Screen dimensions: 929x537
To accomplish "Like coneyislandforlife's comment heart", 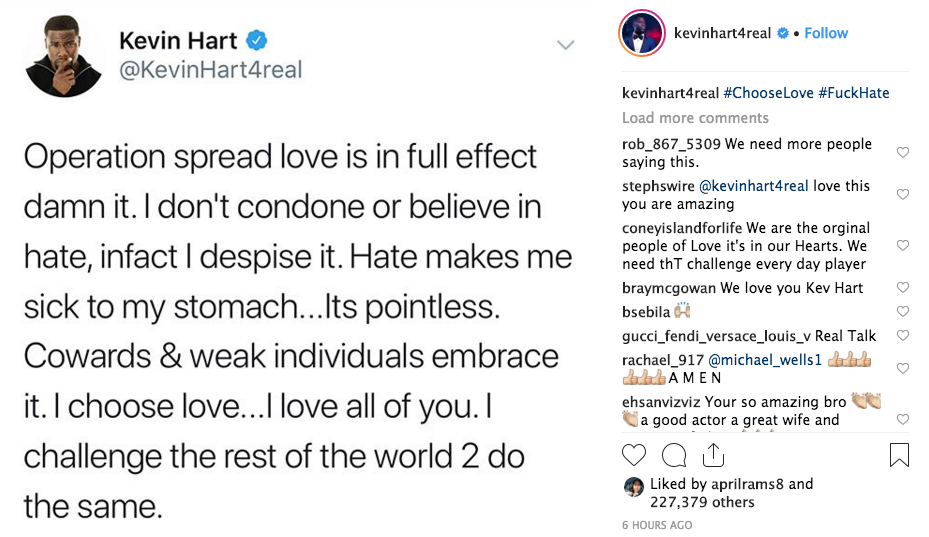I will point(902,245).
